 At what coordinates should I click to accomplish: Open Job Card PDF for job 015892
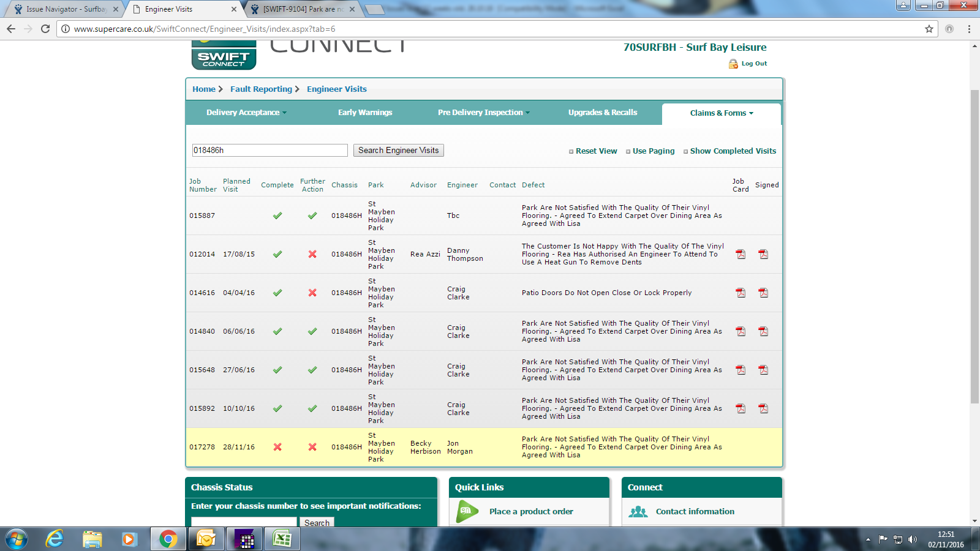click(x=741, y=408)
